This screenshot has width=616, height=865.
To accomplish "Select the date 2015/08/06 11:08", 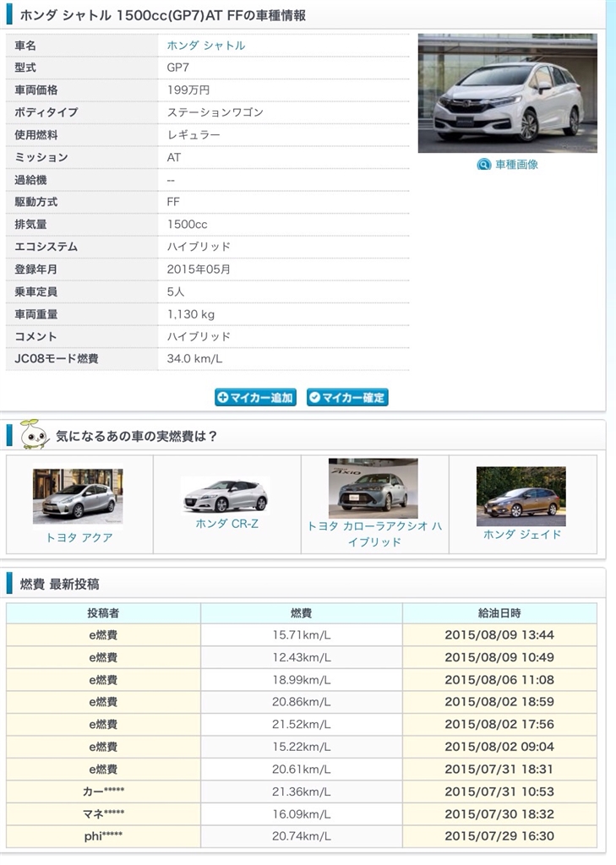I will coord(499,680).
